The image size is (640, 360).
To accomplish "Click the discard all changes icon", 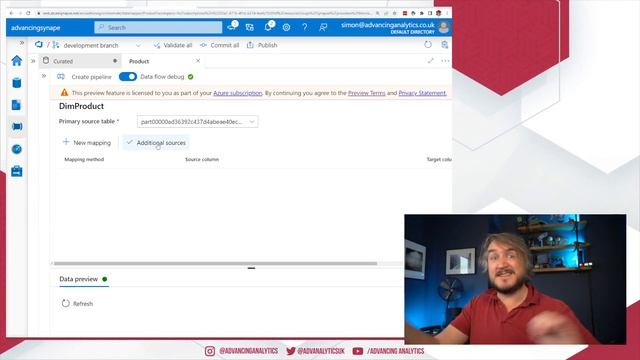I will click(x=444, y=45).
